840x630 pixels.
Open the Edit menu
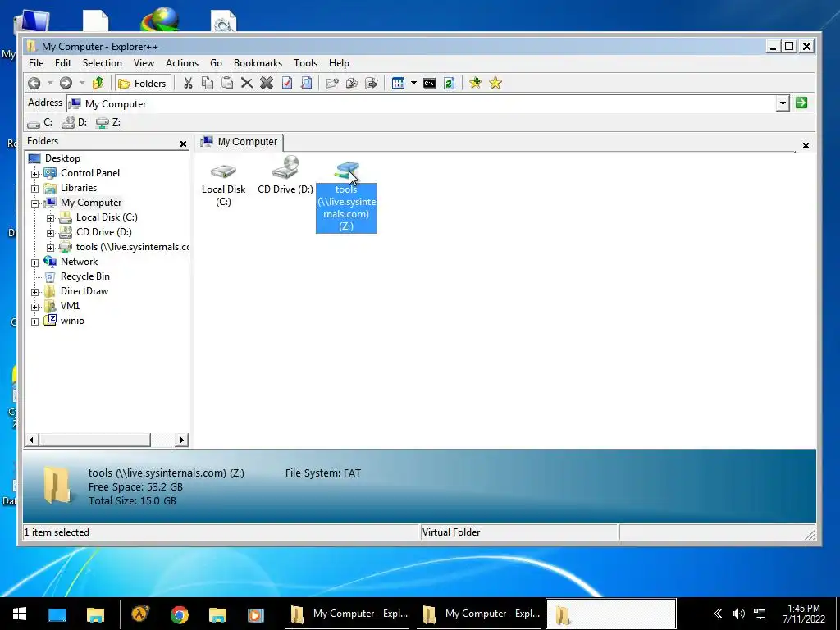pos(62,62)
